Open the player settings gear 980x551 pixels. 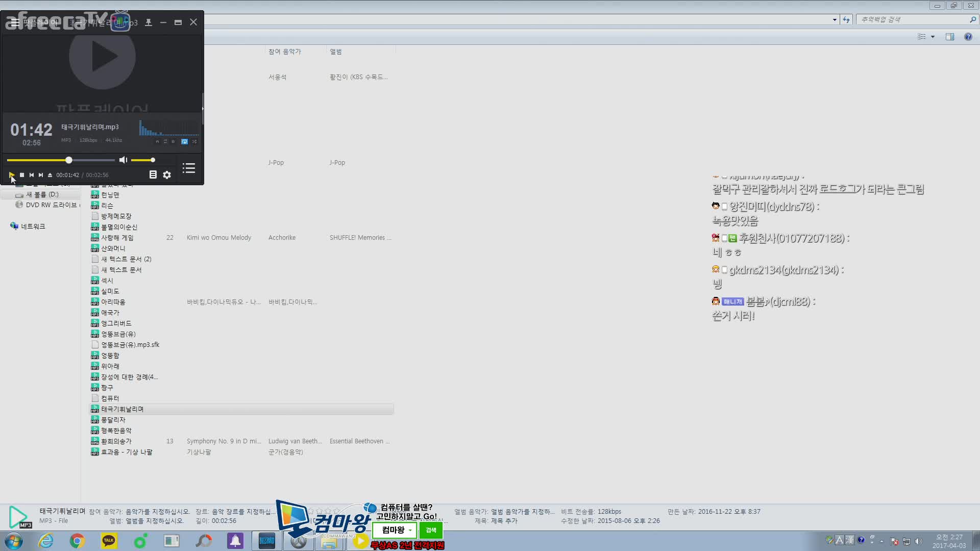(x=167, y=174)
